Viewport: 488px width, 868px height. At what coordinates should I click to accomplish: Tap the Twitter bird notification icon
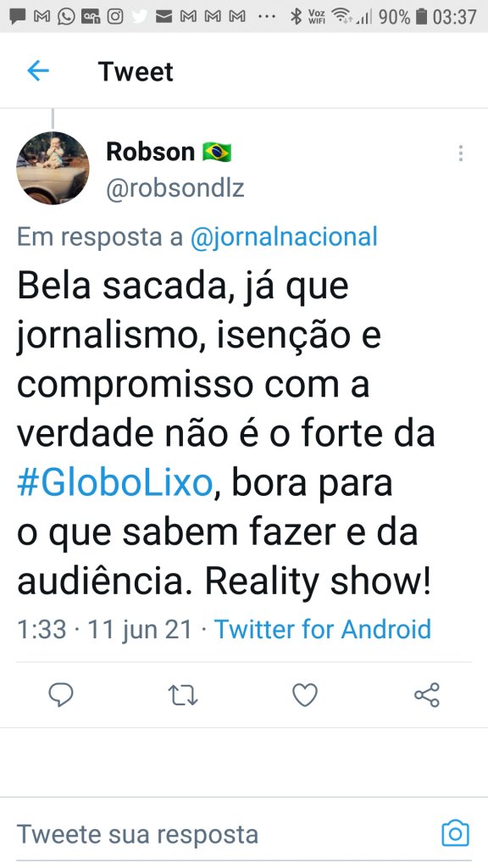pyautogui.click(x=140, y=17)
